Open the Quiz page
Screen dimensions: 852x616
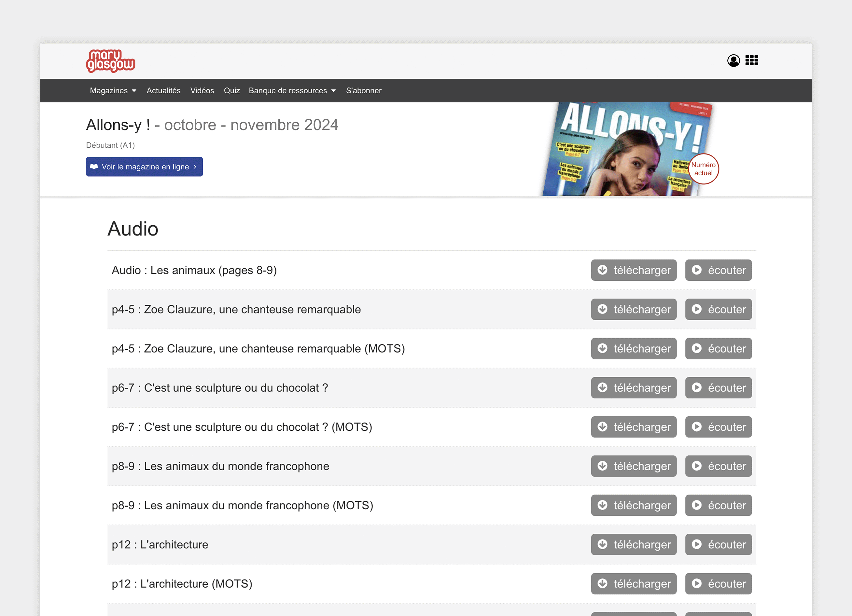(231, 90)
